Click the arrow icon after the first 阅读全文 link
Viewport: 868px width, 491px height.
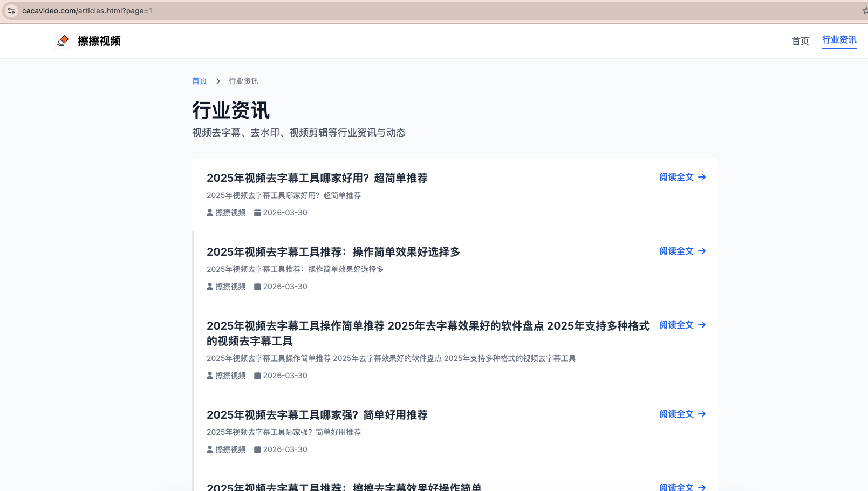pyautogui.click(x=701, y=177)
